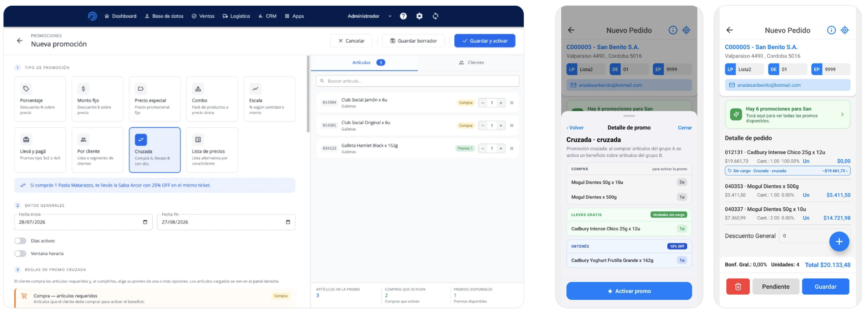Open the help question mark icon

coord(403,16)
